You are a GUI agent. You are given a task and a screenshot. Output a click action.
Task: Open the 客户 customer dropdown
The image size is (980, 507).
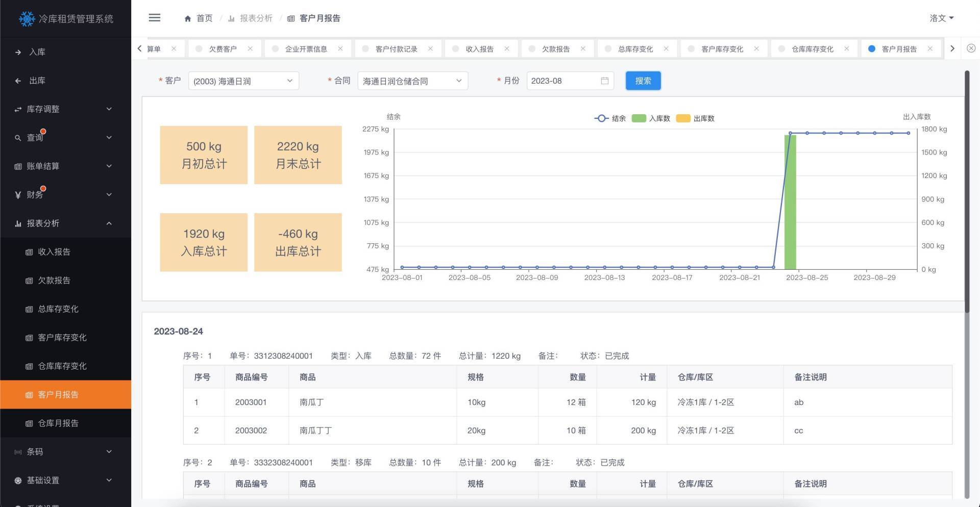point(243,81)
